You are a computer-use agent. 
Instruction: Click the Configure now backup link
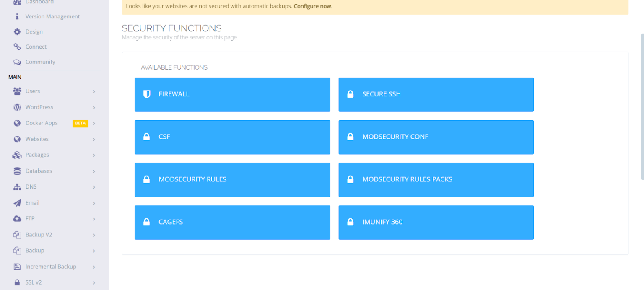[313, 6]
